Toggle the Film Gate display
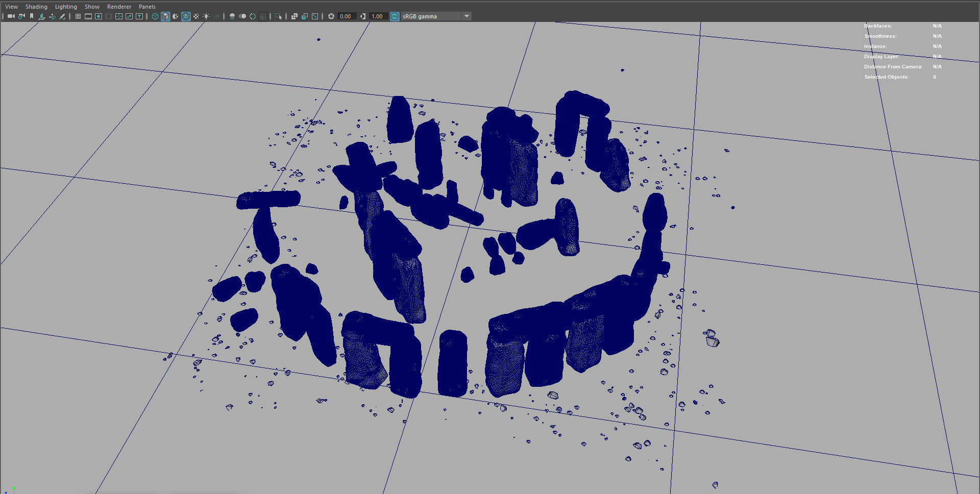The height and width of the screenshot is (494, 980). point(88,16)
